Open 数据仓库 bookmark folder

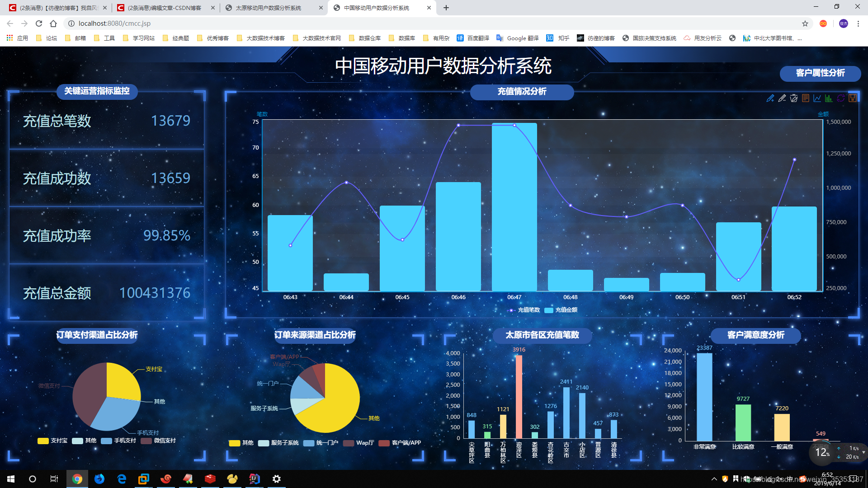pyautogui.click(x=364, y=38)
